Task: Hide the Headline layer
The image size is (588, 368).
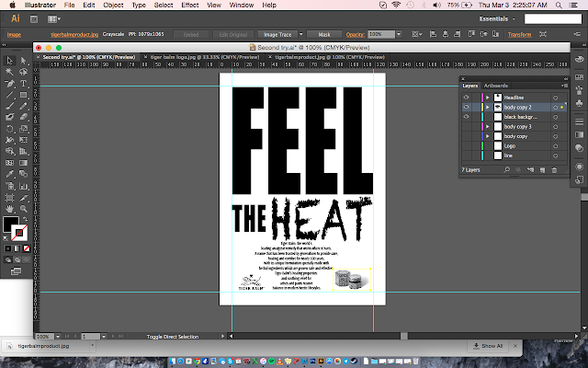Action: point(466,98)
